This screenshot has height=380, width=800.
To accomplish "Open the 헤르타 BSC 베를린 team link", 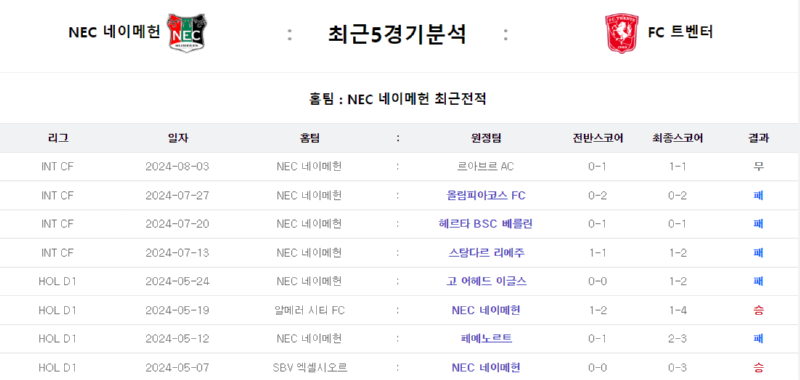I will tap(486, 224).
